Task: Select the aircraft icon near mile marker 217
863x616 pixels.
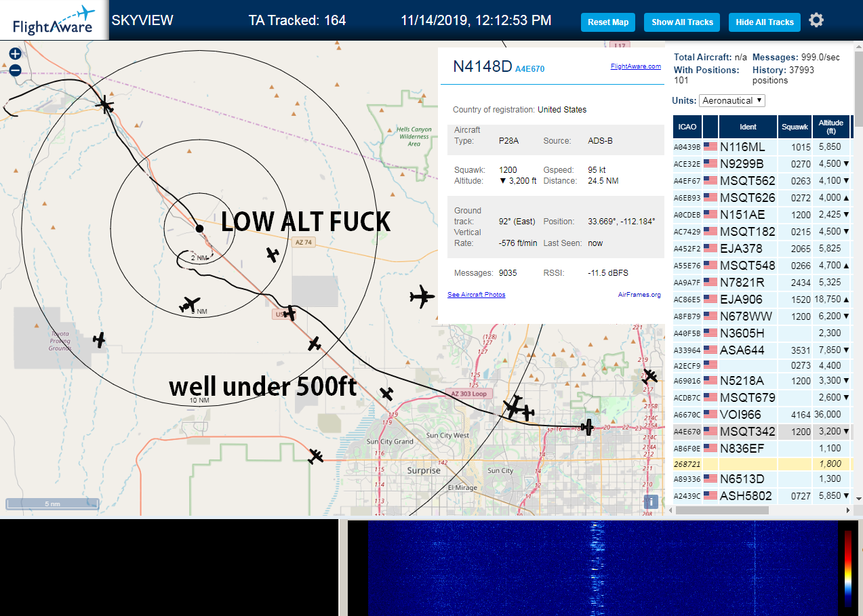Action: (x=650, y=375)
